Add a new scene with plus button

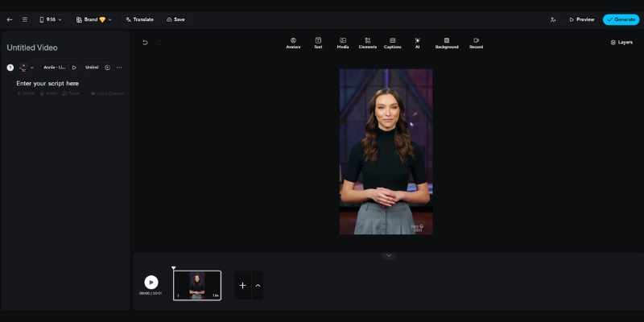tap(242, 286)
